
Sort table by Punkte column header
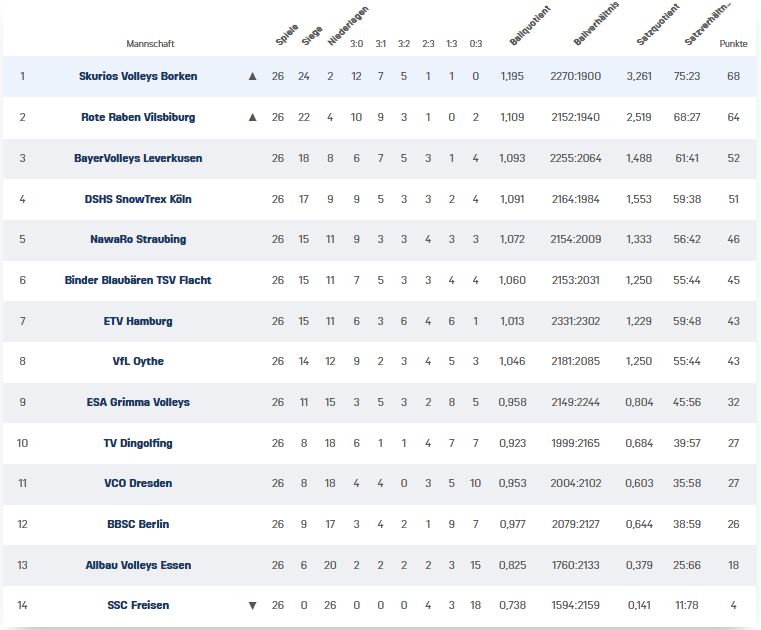pos(733,44)
